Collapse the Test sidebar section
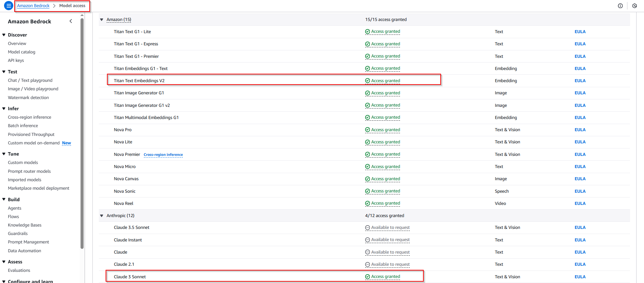644x283 pixels. click(x=4, y=72)
